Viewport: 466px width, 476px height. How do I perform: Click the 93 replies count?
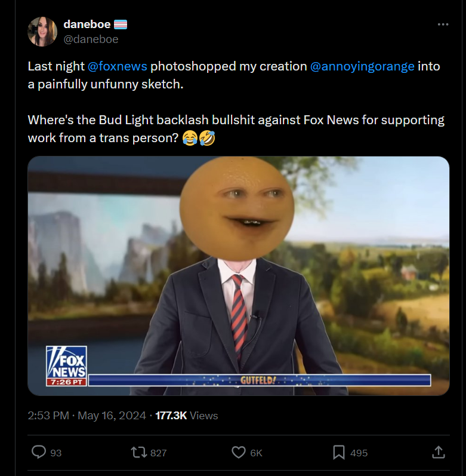click(55, 453)
